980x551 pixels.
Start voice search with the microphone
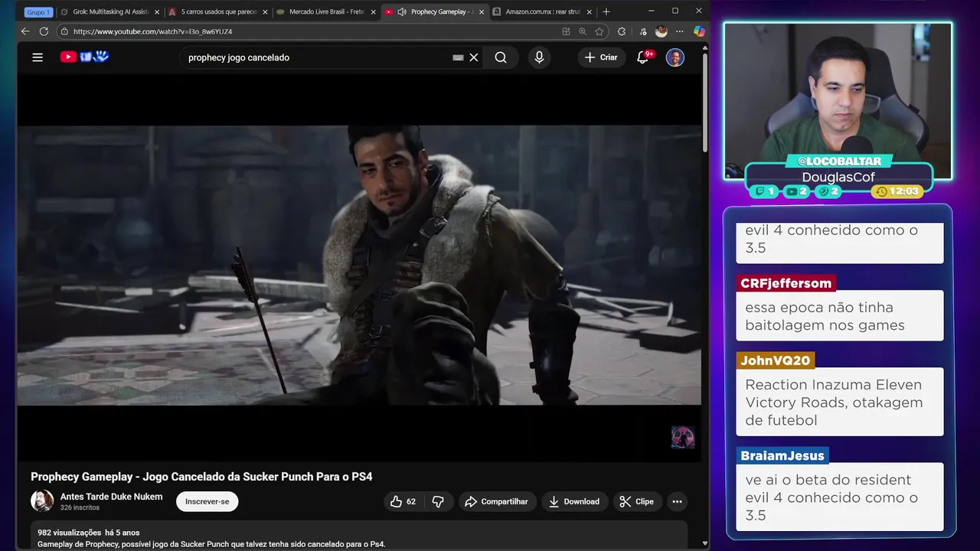(539, 57)
